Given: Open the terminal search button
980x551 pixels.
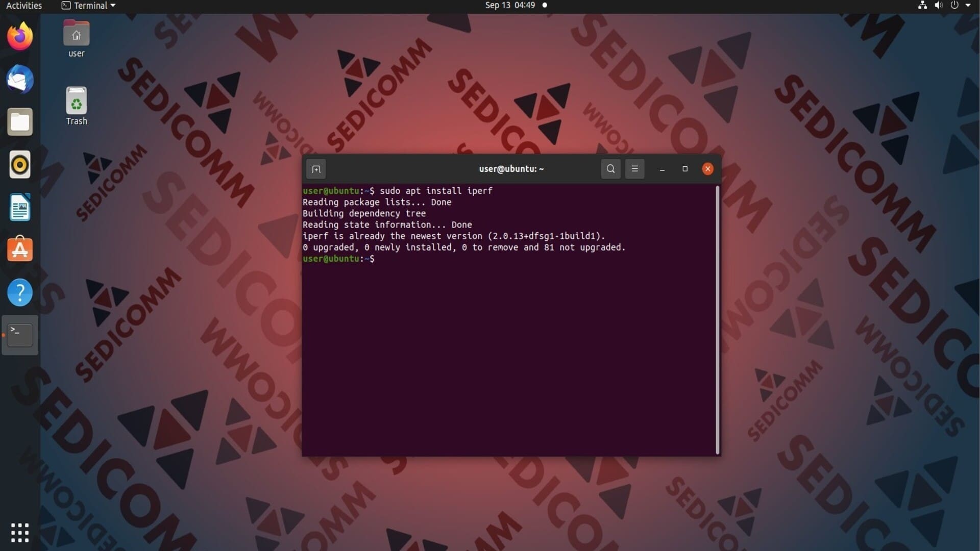Looking at the screenshot, I should click(610, 169).
